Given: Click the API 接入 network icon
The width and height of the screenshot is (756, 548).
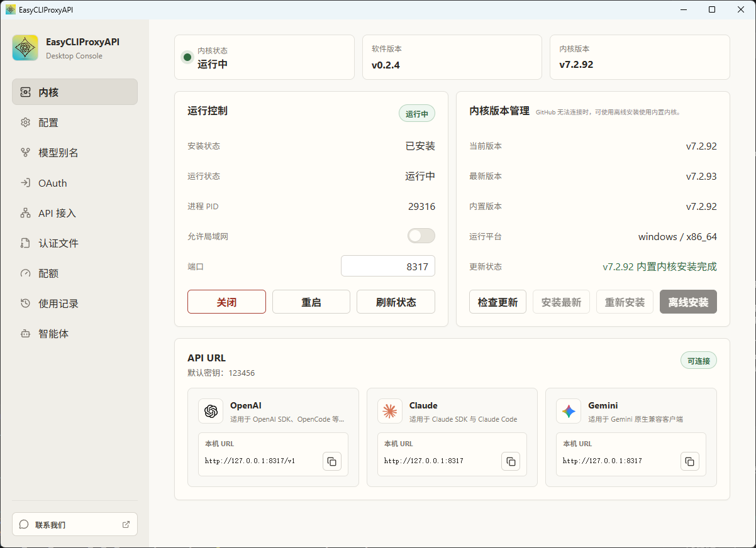Looking at the screenshot, I should coord(25,213).
